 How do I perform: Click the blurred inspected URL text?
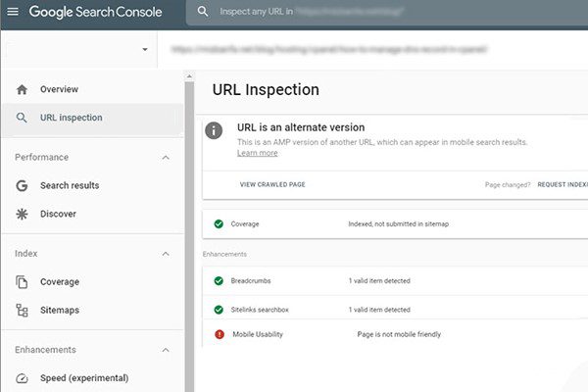(x=329, y=50)
